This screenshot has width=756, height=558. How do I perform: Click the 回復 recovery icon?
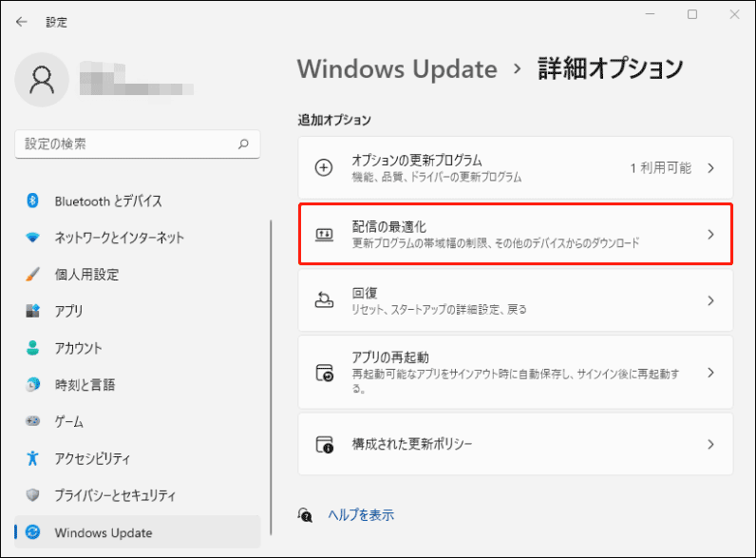(324, 300)
